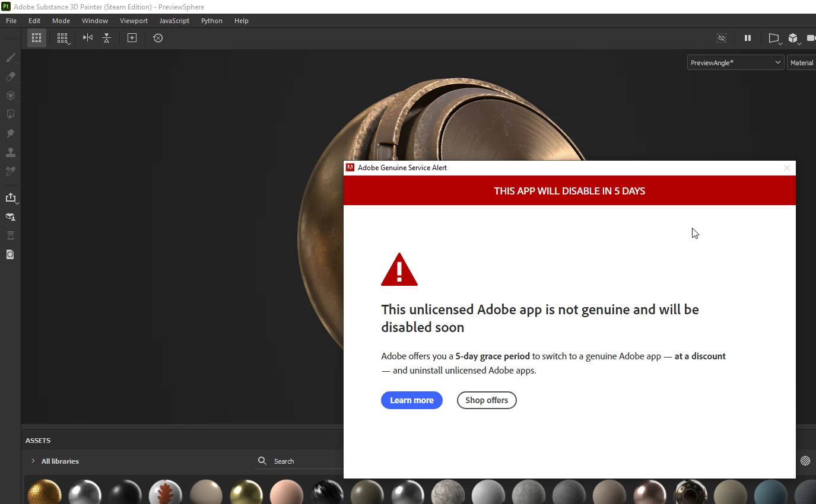Click the red 'THIS APP WILL DISABLE IN 5 DAYS' banner
The height and width of the screenshot is (504, 816).
570,191
